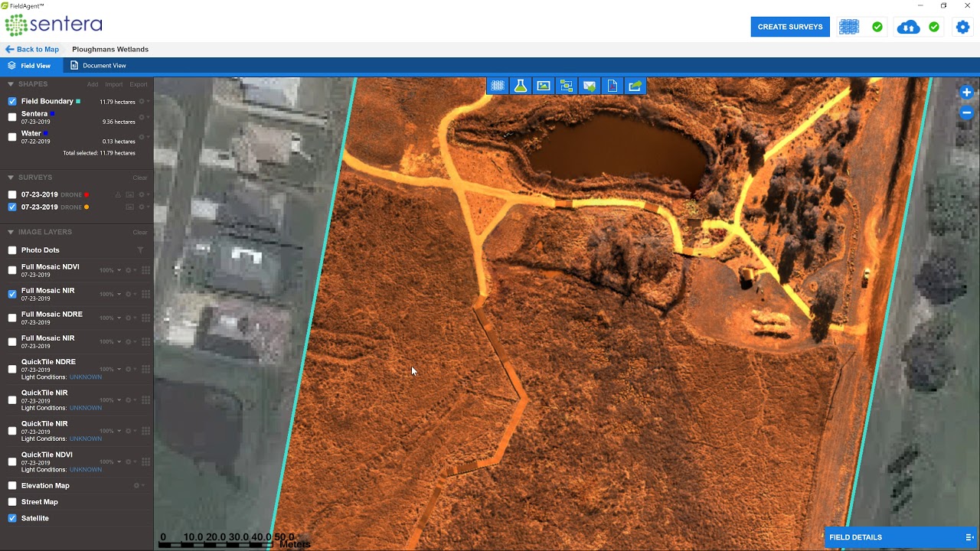Screen dimensions: 980x551
Task: Check the Sentera shape checkbox
Action: click(12, 117)
